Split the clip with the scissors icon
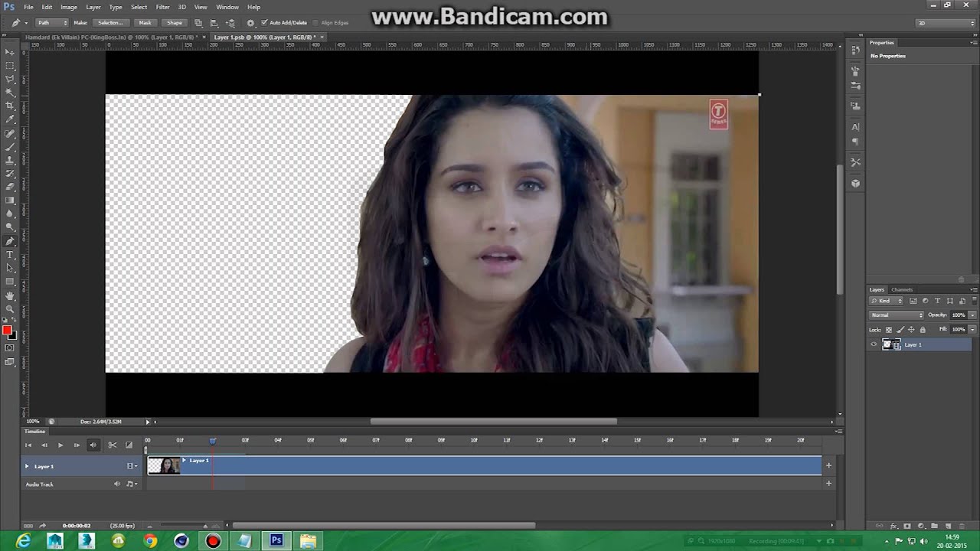The image size is (980, 551). click(112, 445)
